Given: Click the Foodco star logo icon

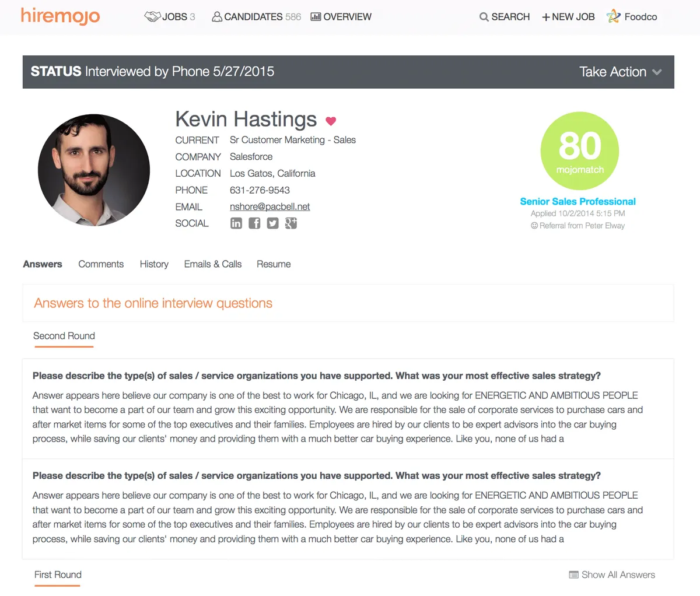Looking at the screenshot, I should coord(613,16).
